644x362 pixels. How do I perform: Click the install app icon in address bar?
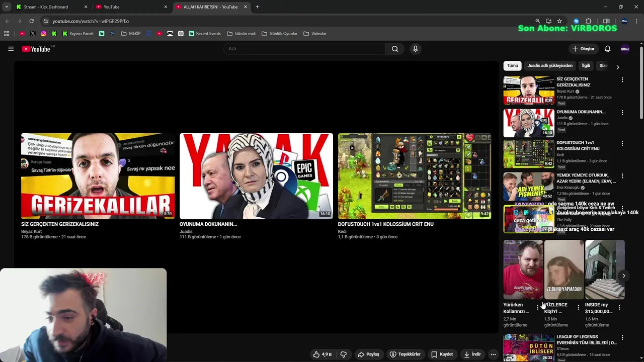click(x=548, y=21)
